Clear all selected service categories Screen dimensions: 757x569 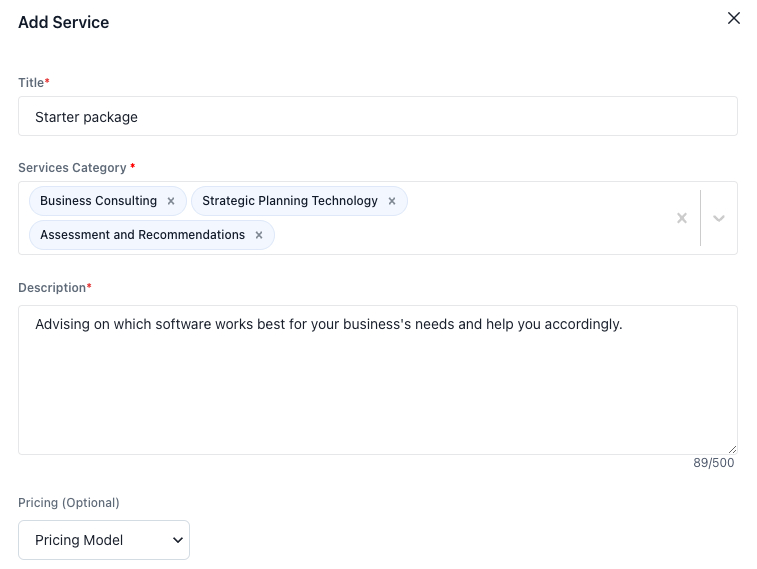point(682,218)
